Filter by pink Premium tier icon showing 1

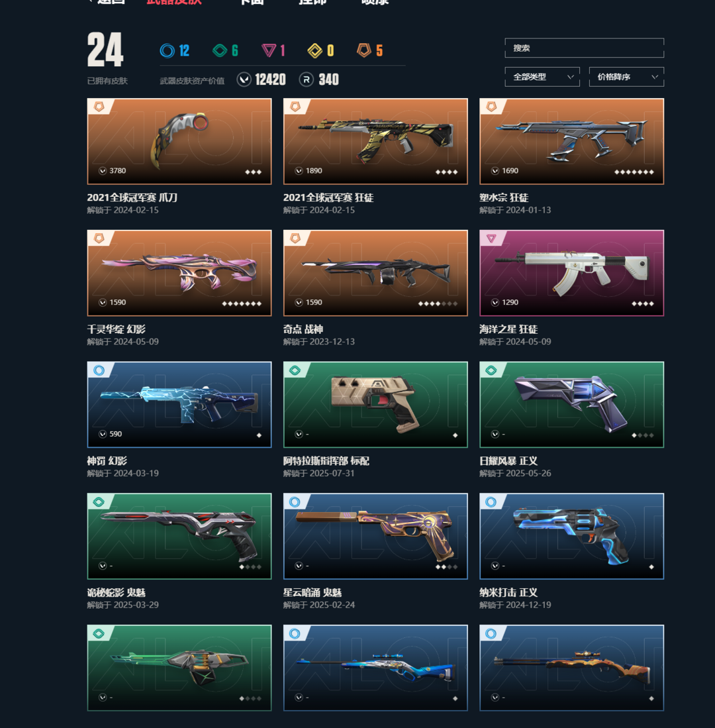(x=269, y=50)
